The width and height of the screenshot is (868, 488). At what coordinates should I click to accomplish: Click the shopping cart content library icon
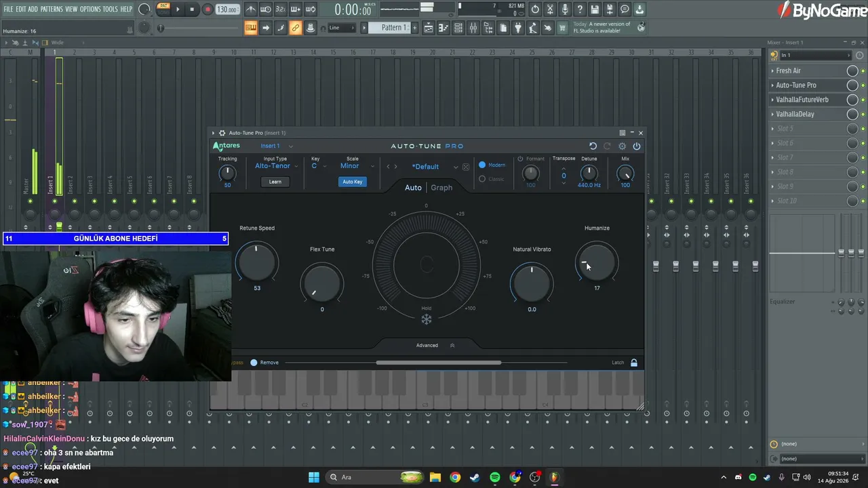[562, 28]
